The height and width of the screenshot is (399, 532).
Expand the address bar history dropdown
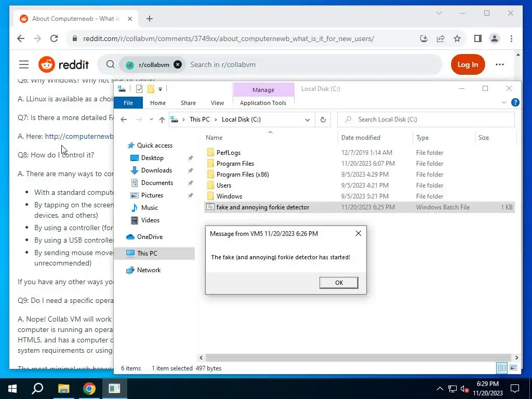[308, 120]
